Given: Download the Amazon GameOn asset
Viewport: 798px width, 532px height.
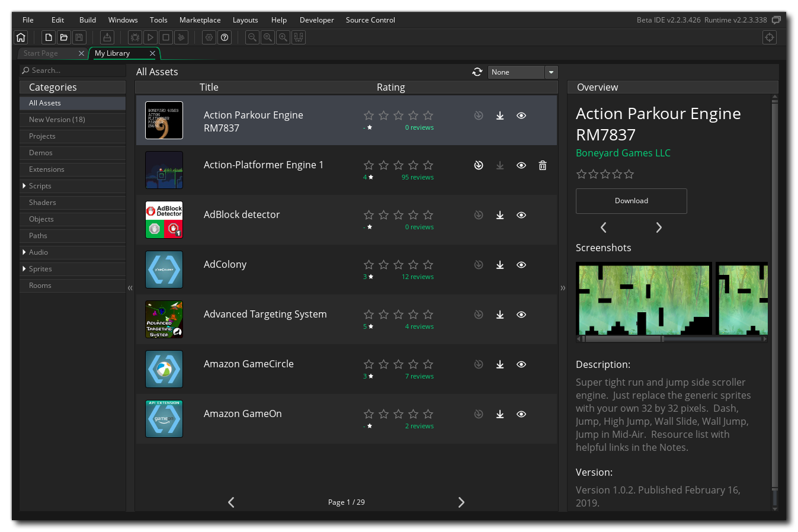Looking at the screenshot, I should [500, 414].
